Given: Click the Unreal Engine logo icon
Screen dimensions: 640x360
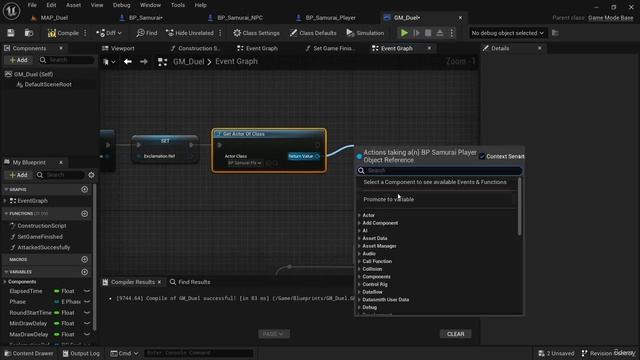Looking at the screenshot, I should coord(11,11).
